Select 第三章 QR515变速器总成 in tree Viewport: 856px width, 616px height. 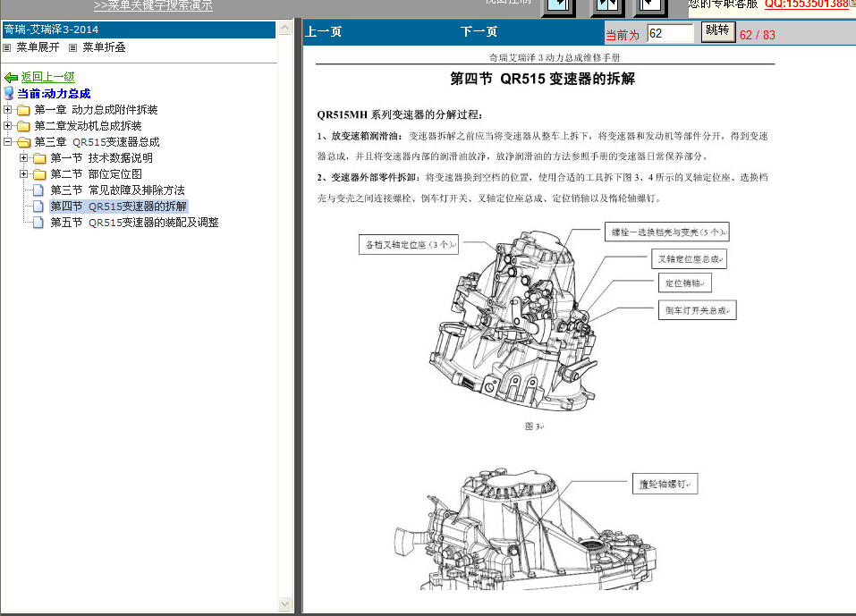(97, 142)
